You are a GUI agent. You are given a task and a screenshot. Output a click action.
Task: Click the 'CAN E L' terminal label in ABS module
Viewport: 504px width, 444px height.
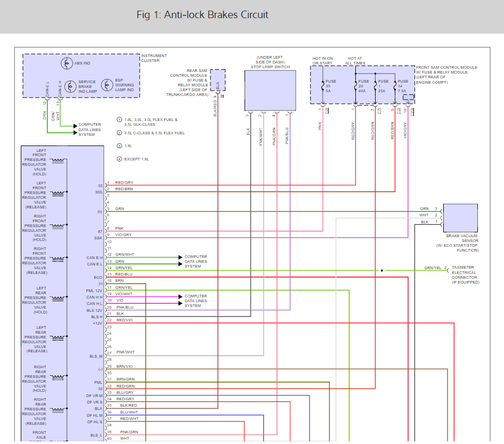94,264
